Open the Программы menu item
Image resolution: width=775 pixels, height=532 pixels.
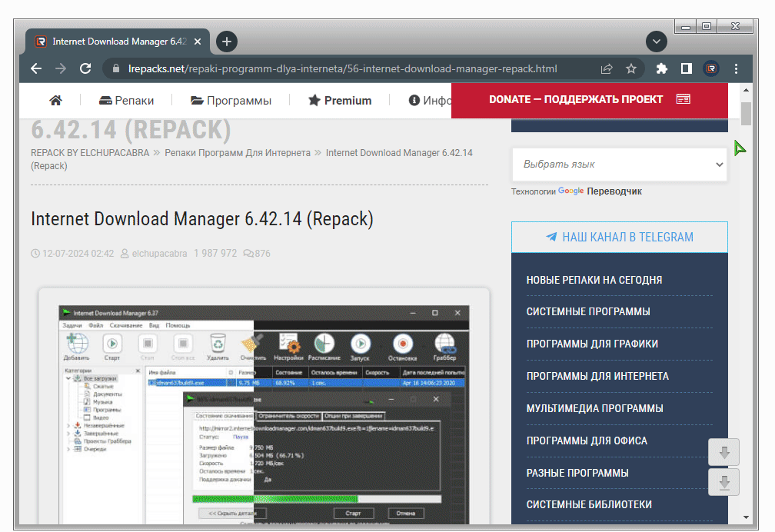[x=231, y=101]
